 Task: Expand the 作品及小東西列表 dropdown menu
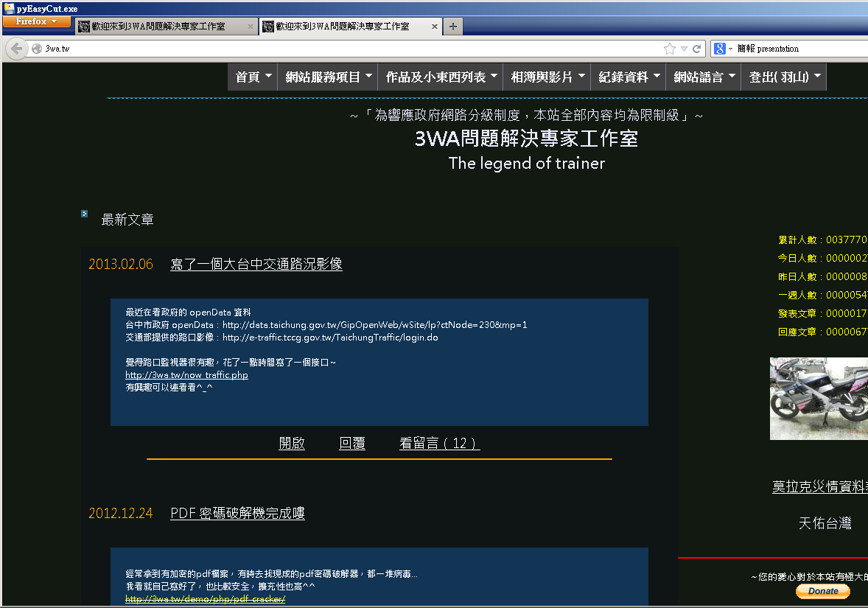pos(442,77)
